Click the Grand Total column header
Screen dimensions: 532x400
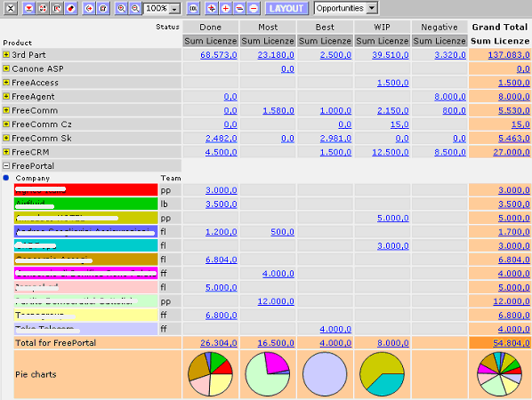pyautogui.click(x=500, y=27)
